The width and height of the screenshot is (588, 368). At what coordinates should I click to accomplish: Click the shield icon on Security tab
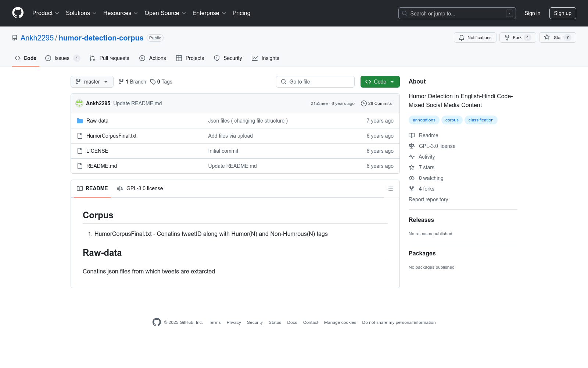(217, 58)
